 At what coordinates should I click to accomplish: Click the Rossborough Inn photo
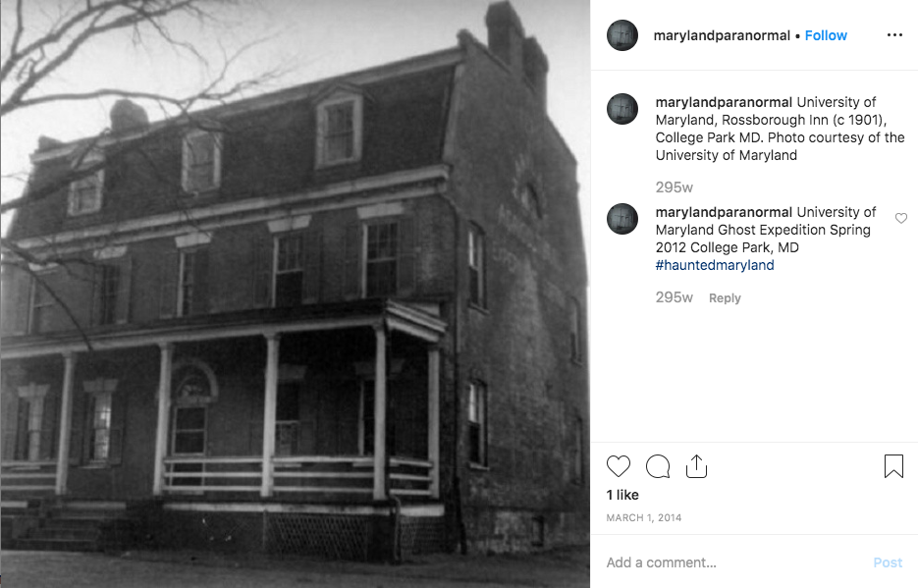tap(296, 294)
